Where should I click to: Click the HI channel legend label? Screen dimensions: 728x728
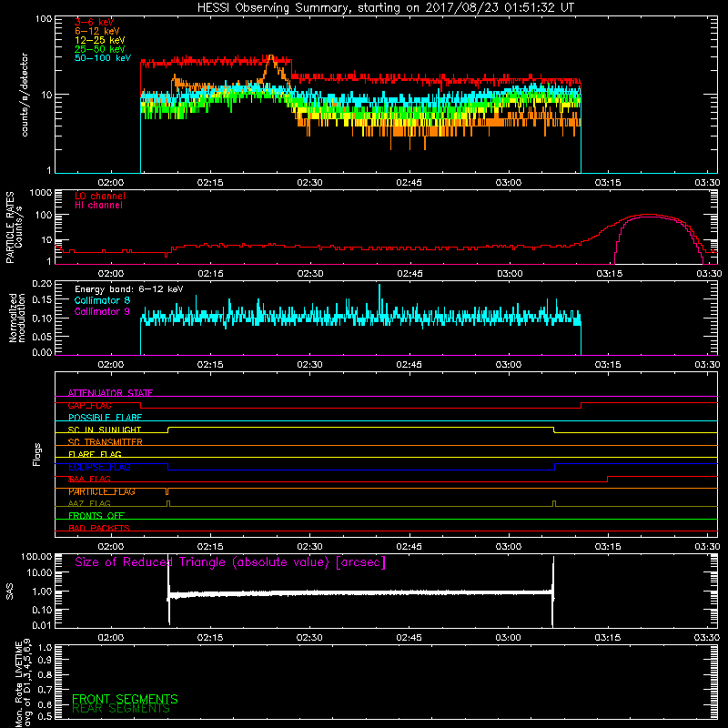pyautogui.click(x=98, y=206)
